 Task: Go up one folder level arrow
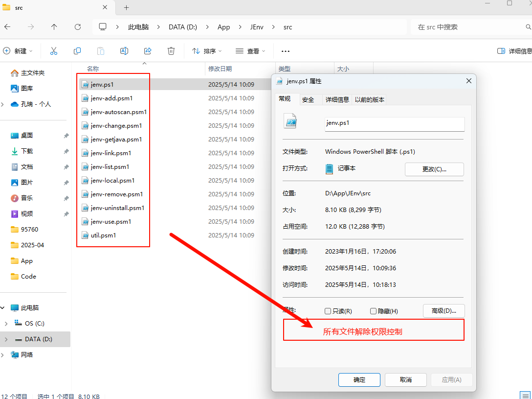(x=54, y=27)
